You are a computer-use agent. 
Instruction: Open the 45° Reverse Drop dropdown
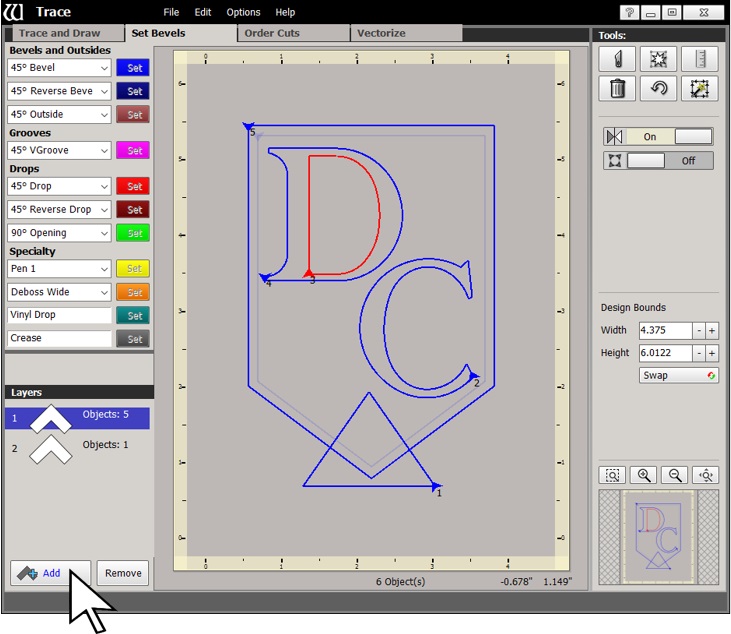click(59, 209)
